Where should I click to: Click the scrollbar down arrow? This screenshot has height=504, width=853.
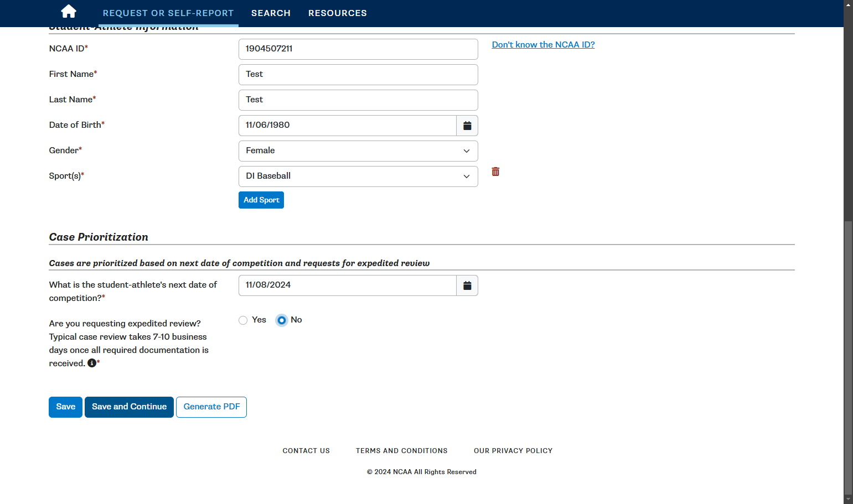pos(848,500)
